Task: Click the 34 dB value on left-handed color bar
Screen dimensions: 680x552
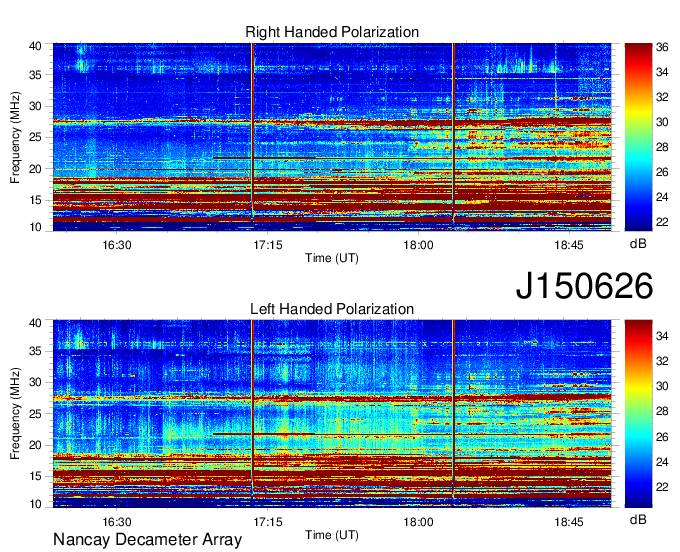Action: 662,335
